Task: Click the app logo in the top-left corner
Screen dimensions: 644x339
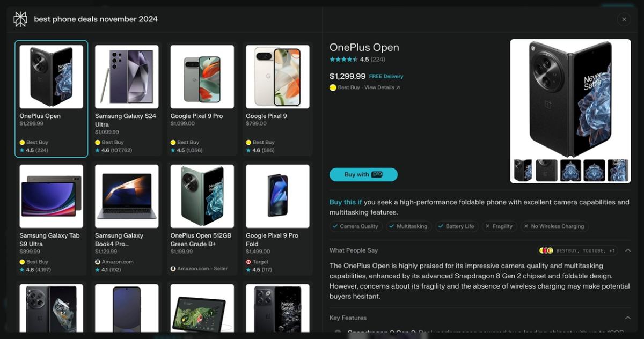Action: coord(20,19)
